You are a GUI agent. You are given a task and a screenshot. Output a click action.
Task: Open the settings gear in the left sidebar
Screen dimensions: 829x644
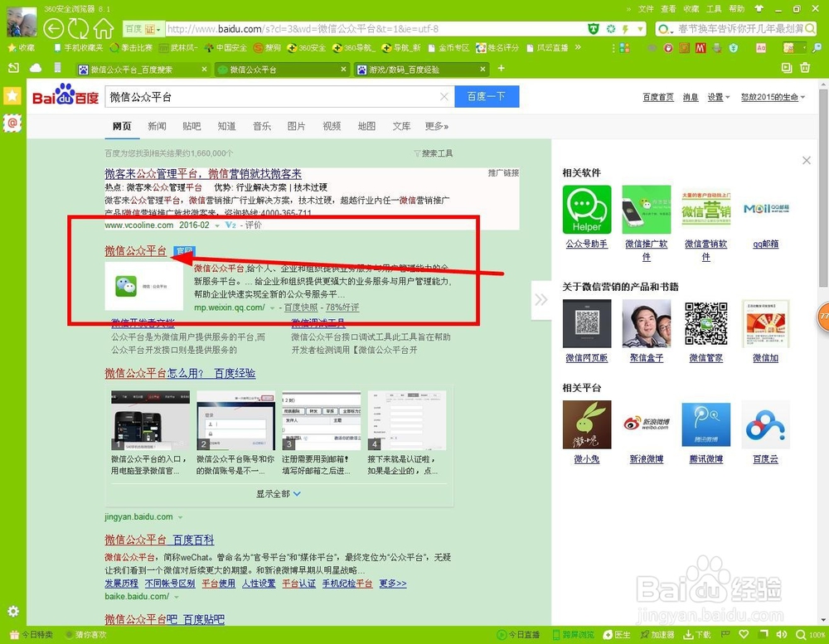(x=12, y=611)
